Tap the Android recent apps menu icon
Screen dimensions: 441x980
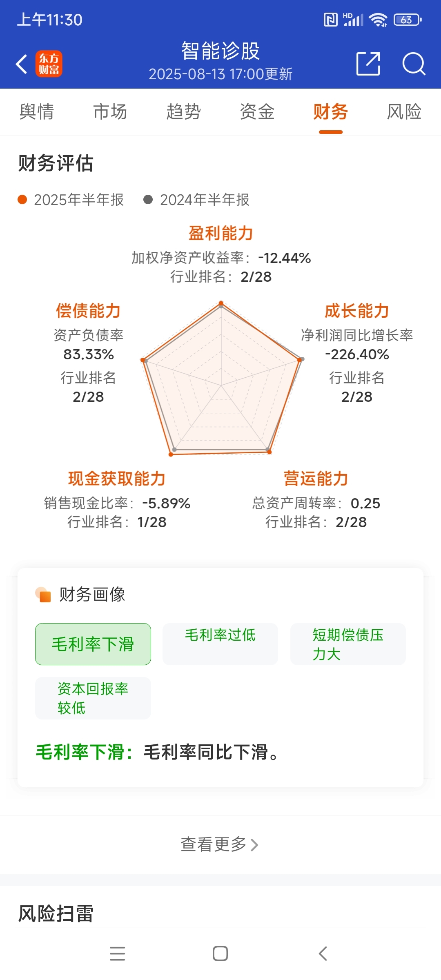(x=118, y=953)
